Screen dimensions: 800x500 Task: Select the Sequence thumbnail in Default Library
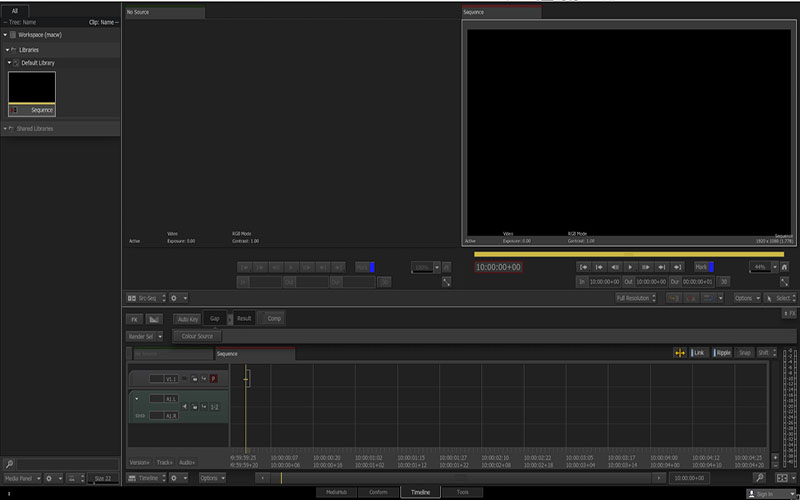point(32,94)
